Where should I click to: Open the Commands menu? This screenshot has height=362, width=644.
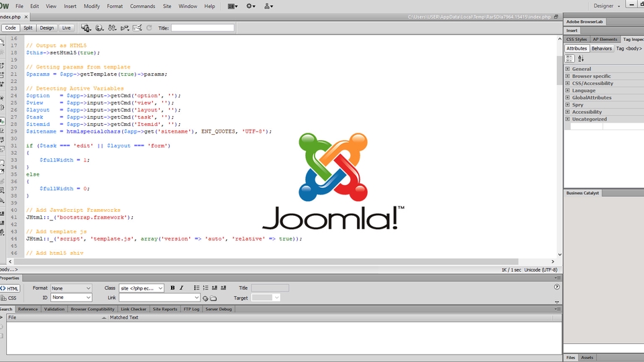coord(142,6)
